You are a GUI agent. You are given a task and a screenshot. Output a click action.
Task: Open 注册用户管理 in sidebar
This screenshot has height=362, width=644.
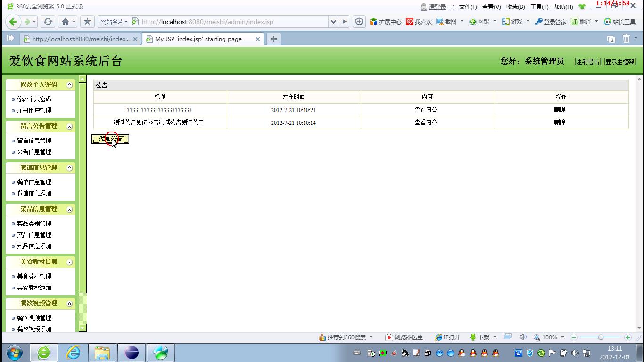[34, 110]
